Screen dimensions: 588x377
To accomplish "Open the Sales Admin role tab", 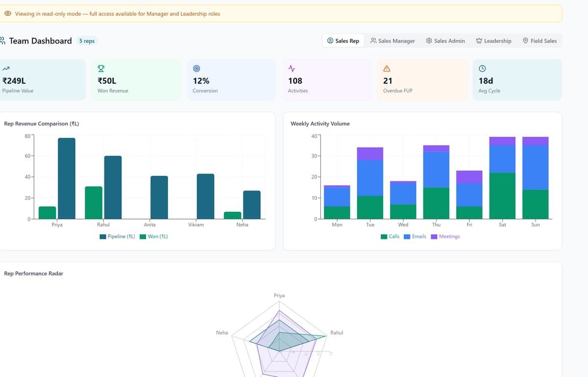I will click(445, 41).
